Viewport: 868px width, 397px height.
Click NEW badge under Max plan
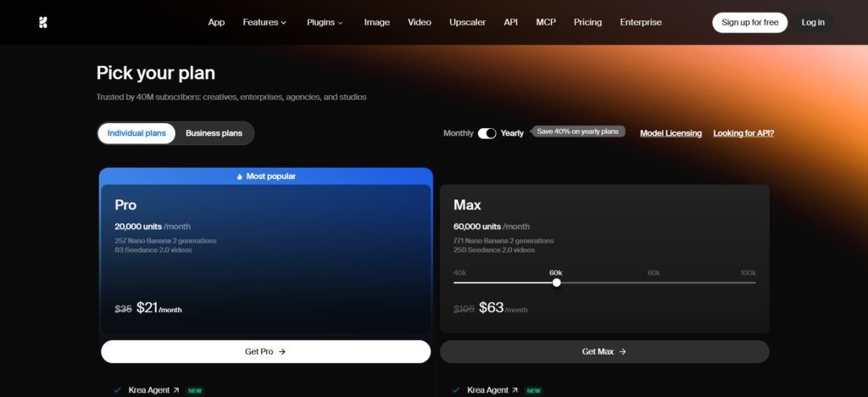(534, 391)
